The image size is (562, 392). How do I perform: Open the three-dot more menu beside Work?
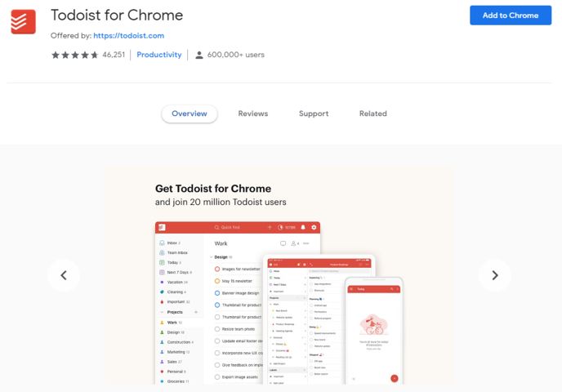pos(306,243)
